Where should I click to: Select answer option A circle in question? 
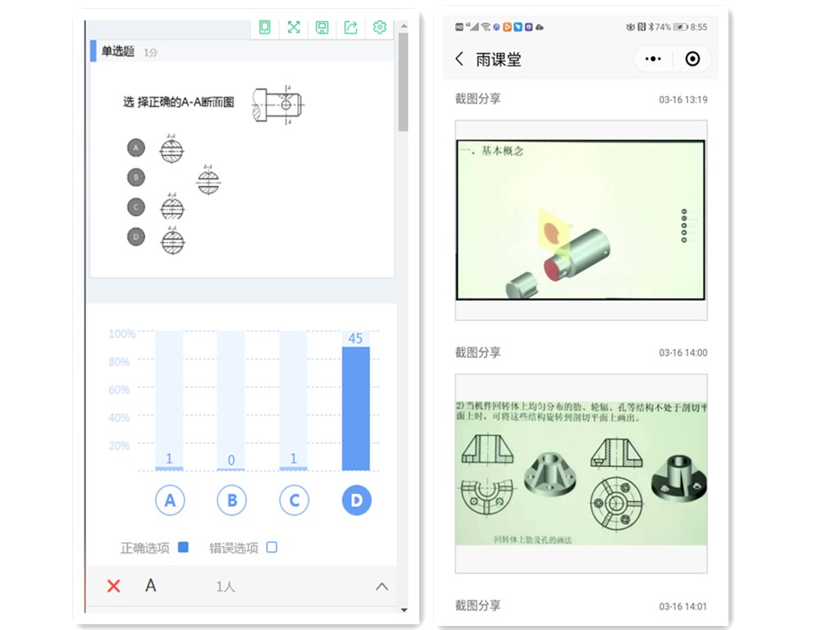point(136,148)
